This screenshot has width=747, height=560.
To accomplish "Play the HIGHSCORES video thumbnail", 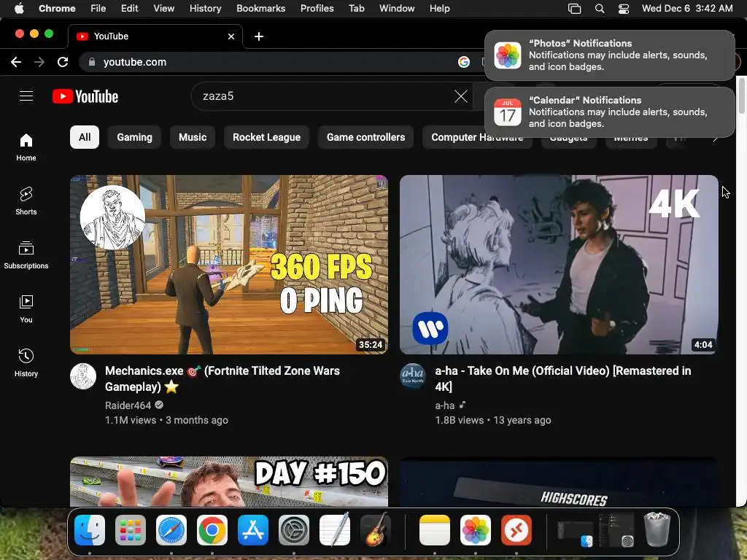I will click(559, 481).
